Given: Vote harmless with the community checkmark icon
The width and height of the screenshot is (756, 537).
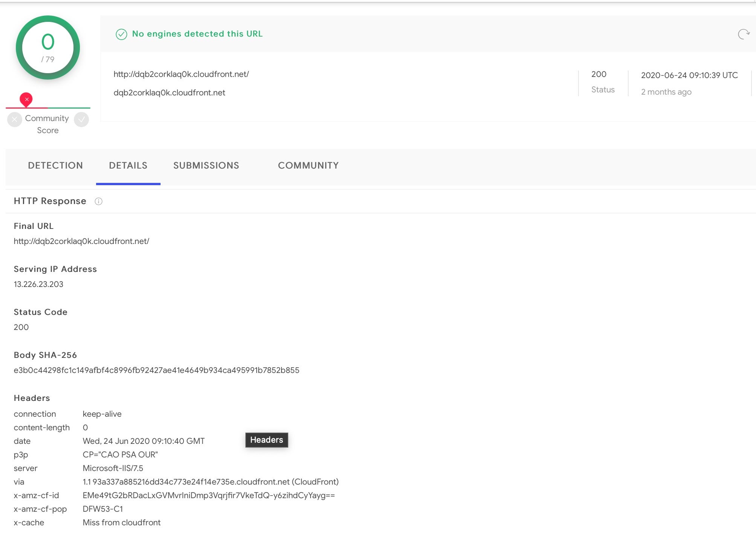Looking at the screenshot, I should click(x=81, y=120).
